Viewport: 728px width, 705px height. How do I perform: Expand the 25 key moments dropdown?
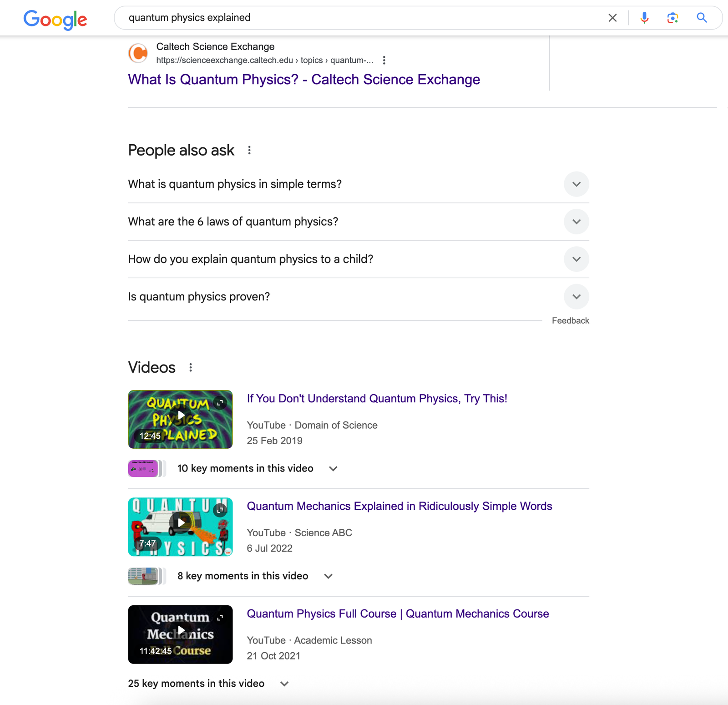pyautogui.click(x=284, y=684)
